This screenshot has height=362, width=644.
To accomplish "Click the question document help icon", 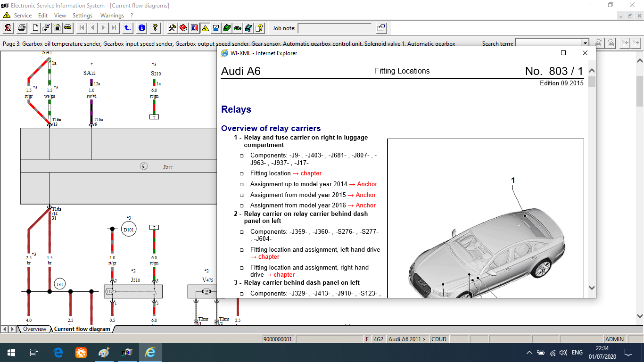I will (x=259, y=28).
